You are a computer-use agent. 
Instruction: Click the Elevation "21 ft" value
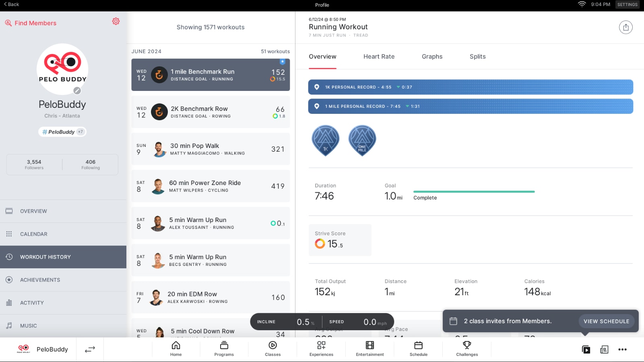(461, 292)
